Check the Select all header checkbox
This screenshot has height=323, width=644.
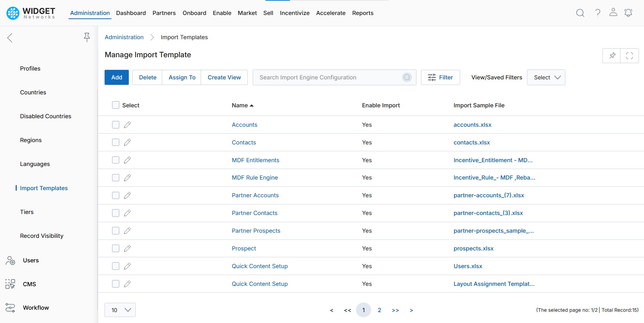(x=116, y=105)
